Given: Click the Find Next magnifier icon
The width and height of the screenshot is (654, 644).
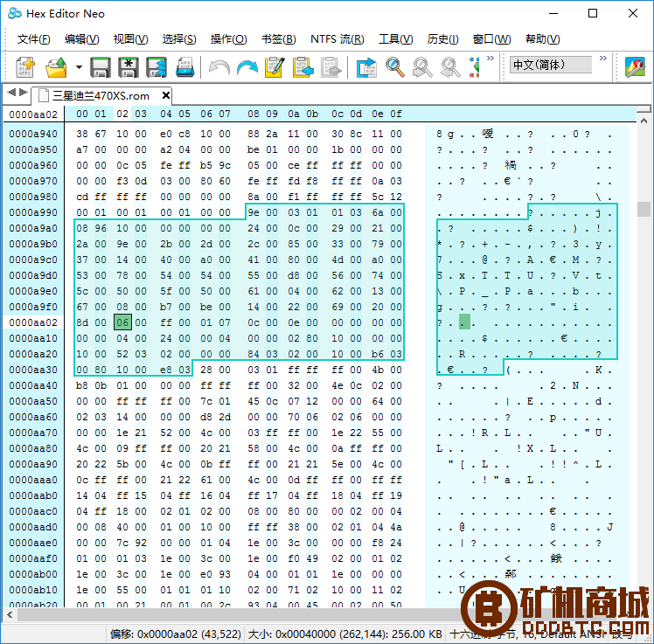Looking at the screenshot, I should [422, 67].
